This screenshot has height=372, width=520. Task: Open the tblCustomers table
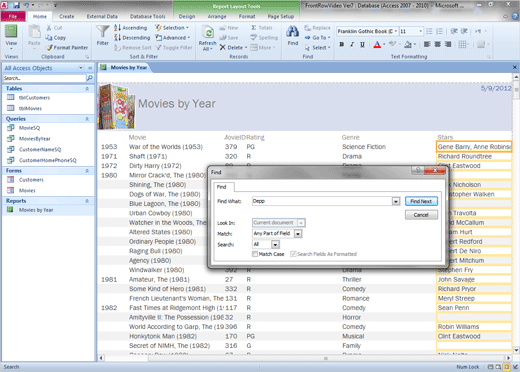pos(34,98)
